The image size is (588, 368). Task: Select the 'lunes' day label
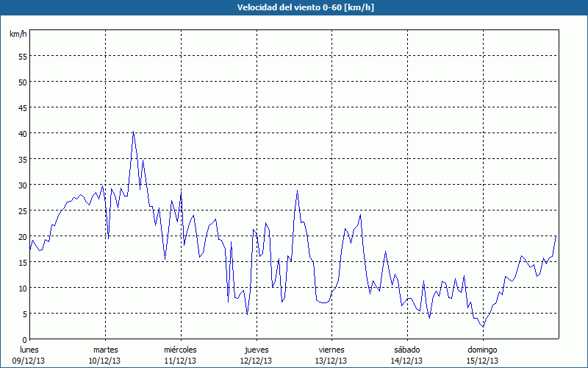(29, 350)
